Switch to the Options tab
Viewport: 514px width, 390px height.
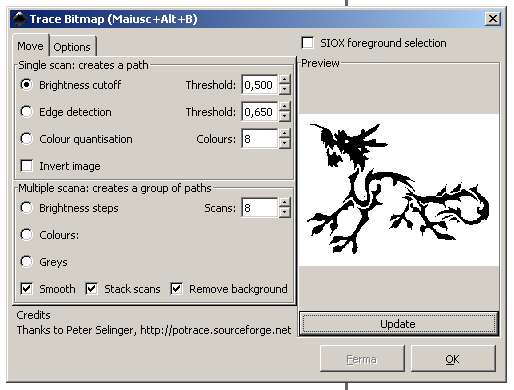click(x=72, y=47)
